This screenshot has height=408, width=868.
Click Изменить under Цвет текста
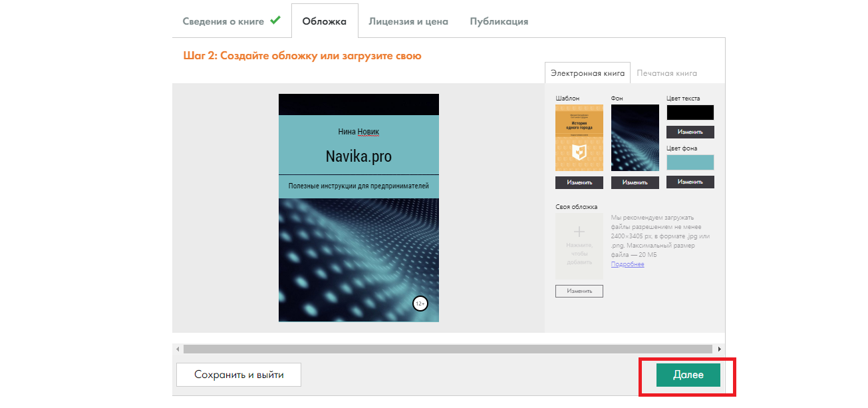tap(690, 132)
